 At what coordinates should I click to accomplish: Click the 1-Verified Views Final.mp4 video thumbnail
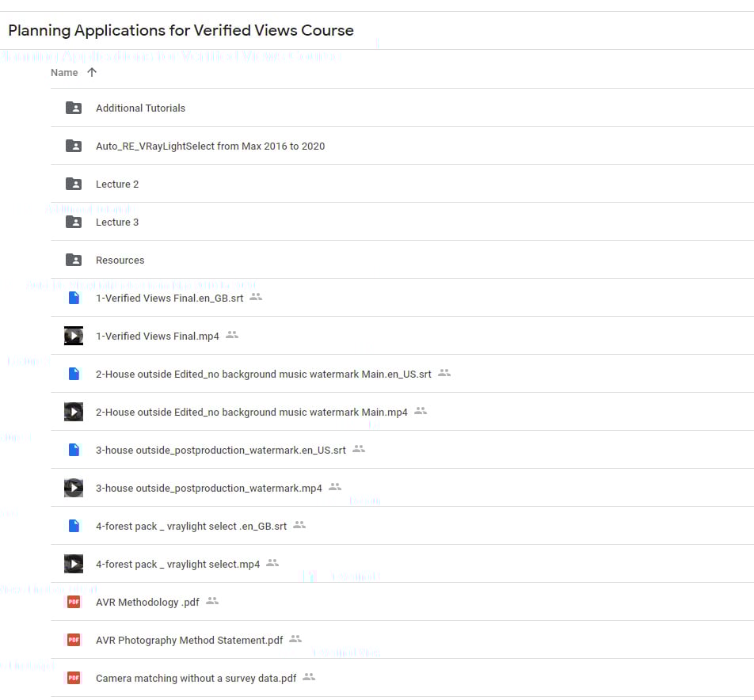(x=74, y=336)
